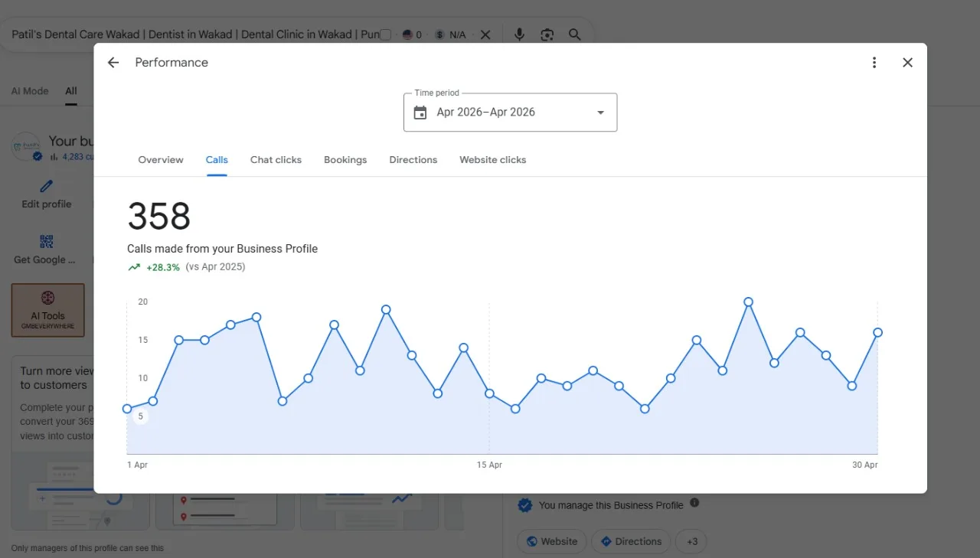
Task: Click Edit profile pencil icon
Action: point(47,186)
